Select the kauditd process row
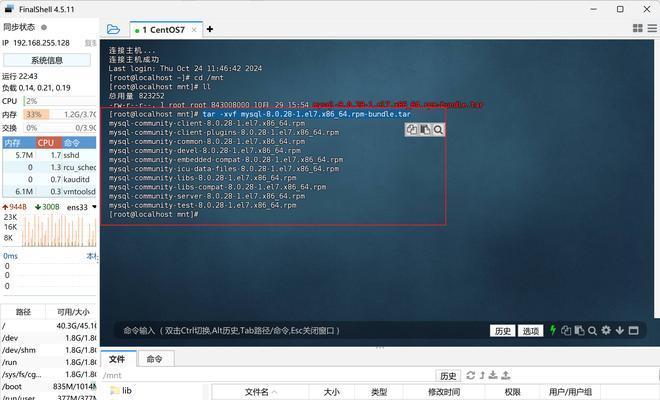This screenshot has width=660, height=400. click(x=49, y=179)
